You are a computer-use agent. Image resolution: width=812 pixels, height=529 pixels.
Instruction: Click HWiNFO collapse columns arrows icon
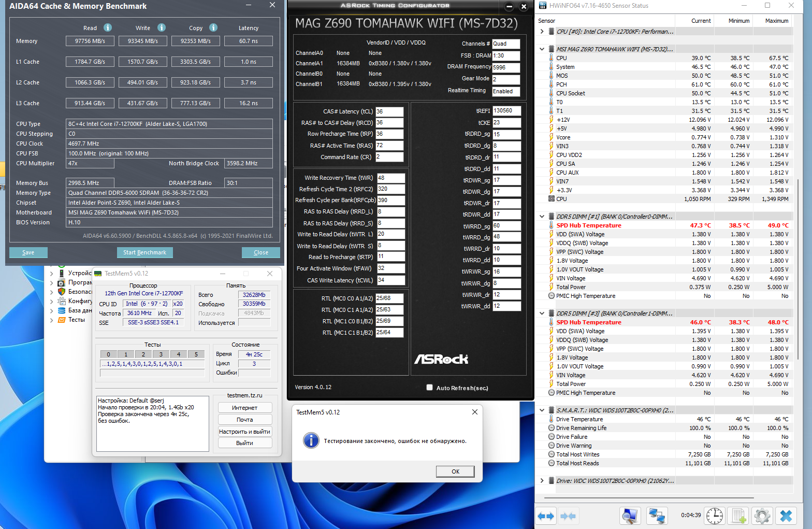click(x=568, y=516)
